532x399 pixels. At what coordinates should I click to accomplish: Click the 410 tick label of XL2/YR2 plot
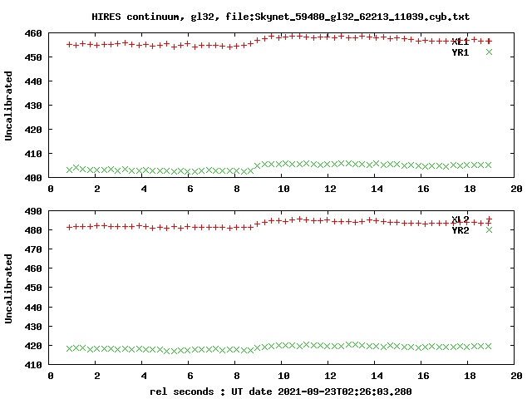[x=33, y=365]
